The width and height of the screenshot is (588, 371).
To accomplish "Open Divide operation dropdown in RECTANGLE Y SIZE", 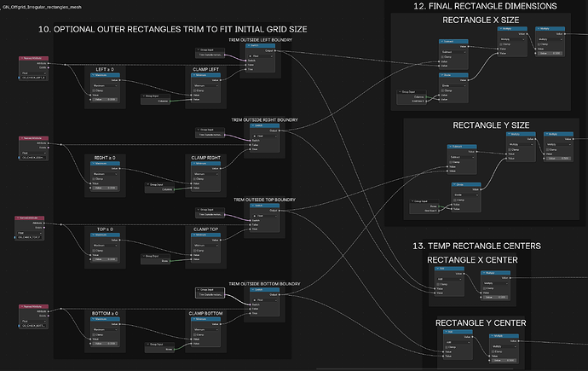I will coord(466,194).
